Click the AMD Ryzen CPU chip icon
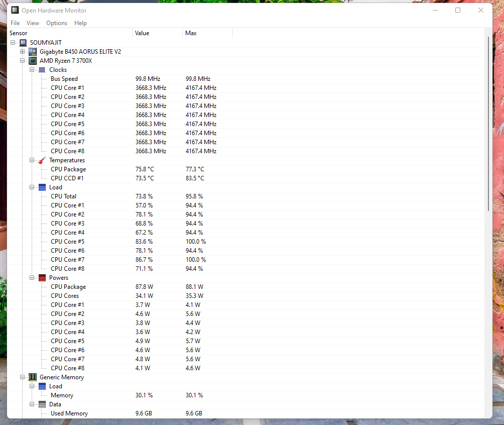Viewport: 504px width, 425px height. [33, 60]
